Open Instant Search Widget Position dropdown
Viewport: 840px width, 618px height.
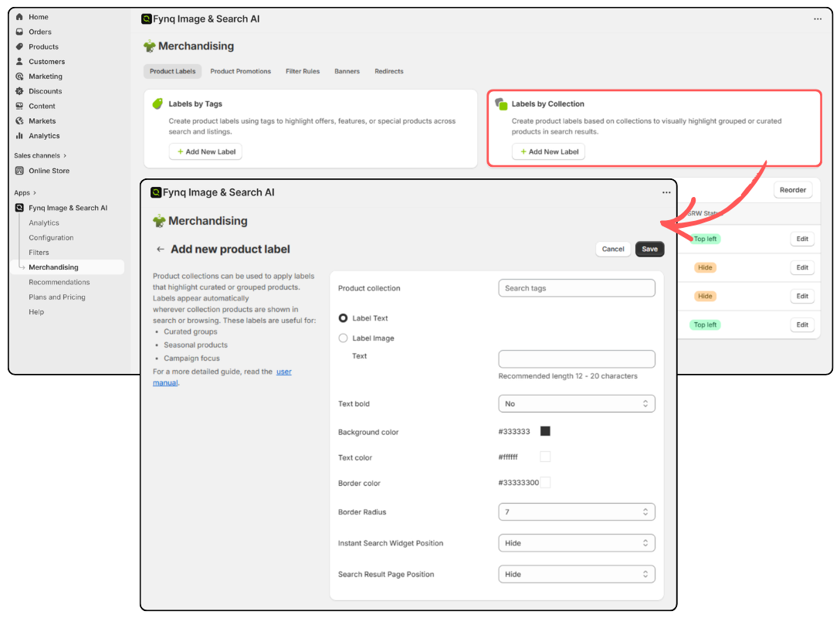click(x=577, y=543)
